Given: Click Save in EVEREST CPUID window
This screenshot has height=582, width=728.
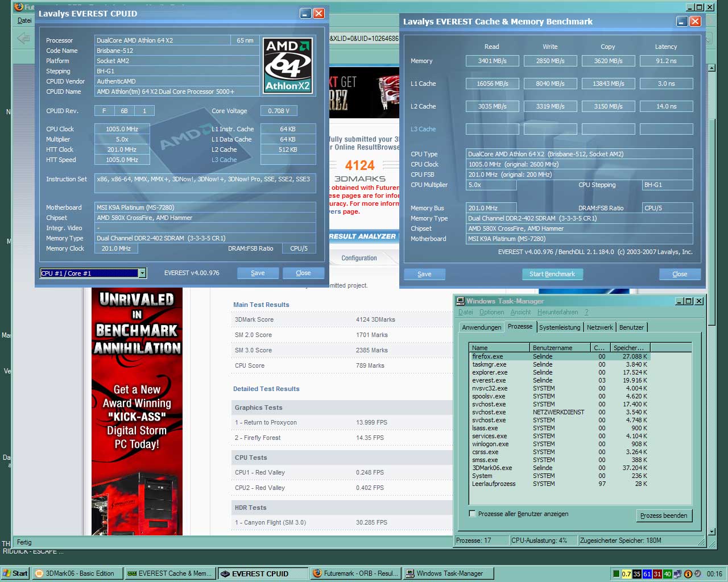Looking at the screenshot, I should click(x=258, y=273).
